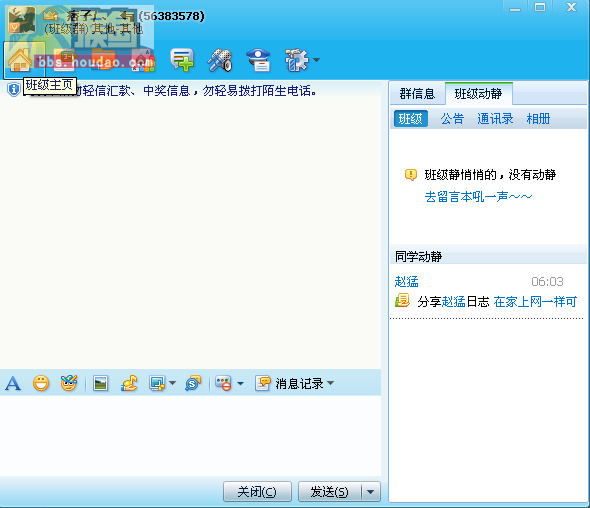This screenshot has height=508, width=590.
Task: Start group voice with the microphone icon
Action: [x=220, y=60]
